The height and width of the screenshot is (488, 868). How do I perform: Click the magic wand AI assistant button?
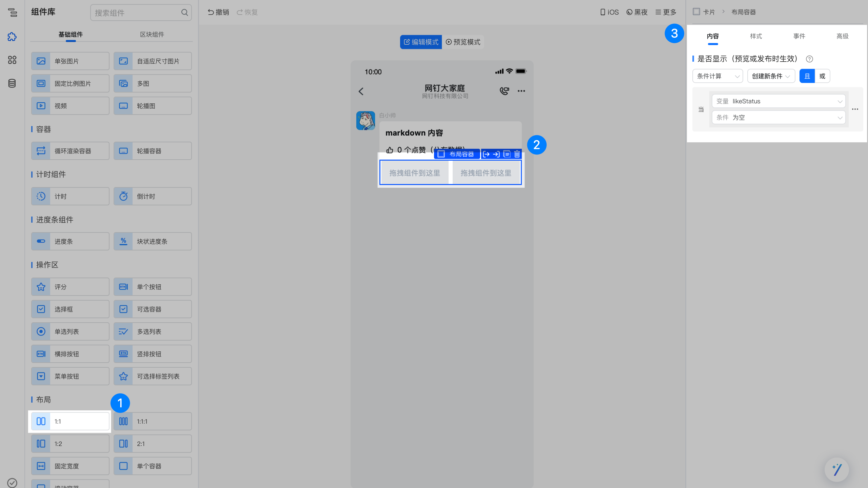click(836, 470)
